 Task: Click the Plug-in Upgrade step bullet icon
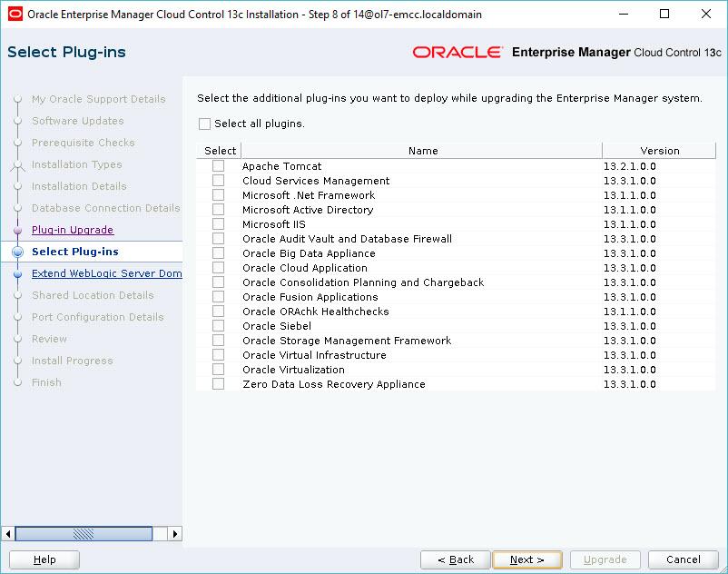17,230
